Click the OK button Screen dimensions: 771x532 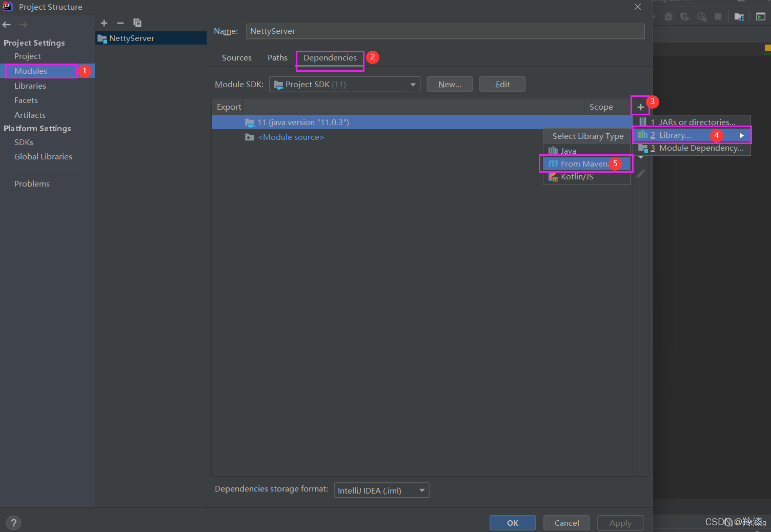pyautogui.click(x=513, y=523)
